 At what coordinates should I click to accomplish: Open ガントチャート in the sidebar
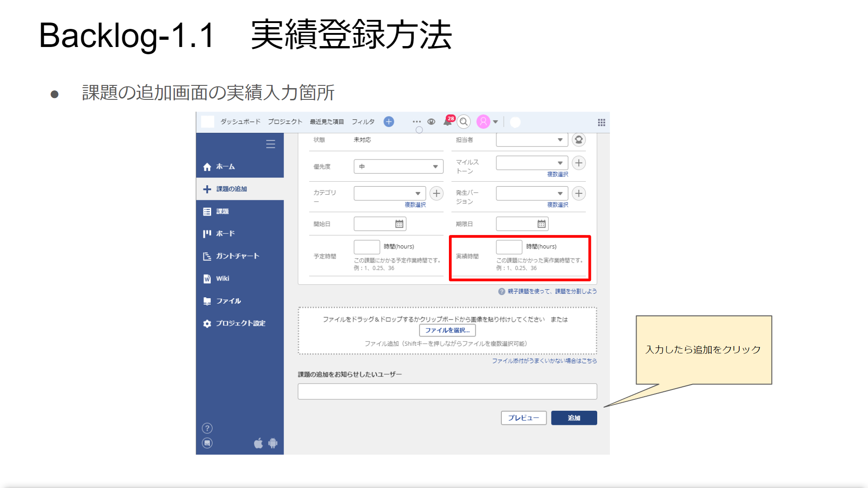click(240, 256)
